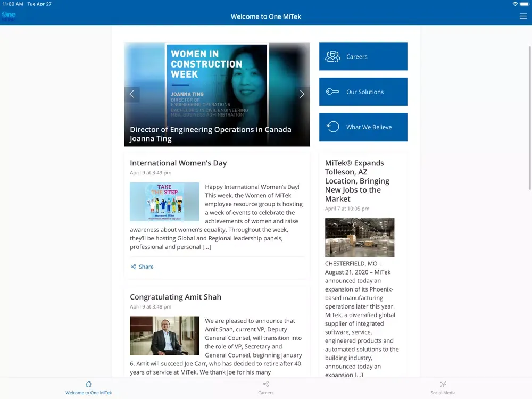
Task: Click the What We Believe circular icon
Action: (333, 127)
